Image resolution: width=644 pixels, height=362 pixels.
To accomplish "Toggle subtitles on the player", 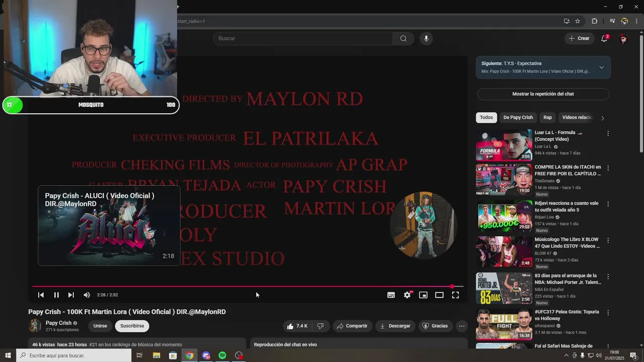I will click(391, 295).
